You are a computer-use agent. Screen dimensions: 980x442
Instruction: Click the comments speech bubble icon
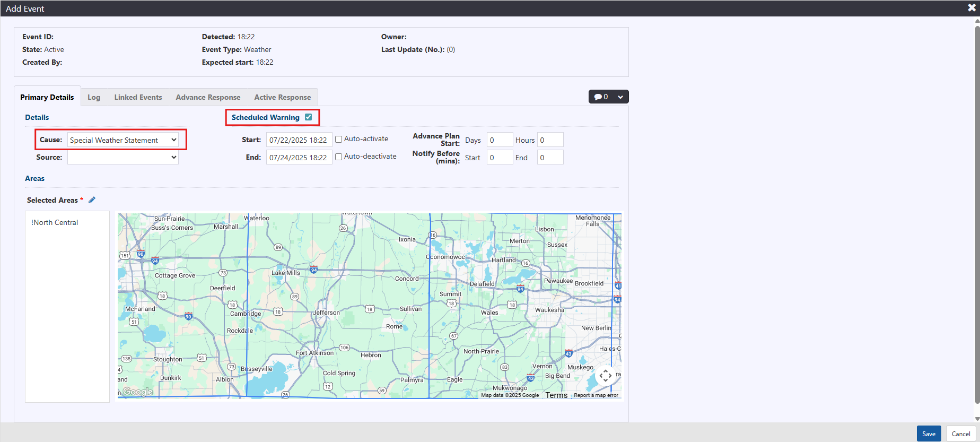coord(598,97)
